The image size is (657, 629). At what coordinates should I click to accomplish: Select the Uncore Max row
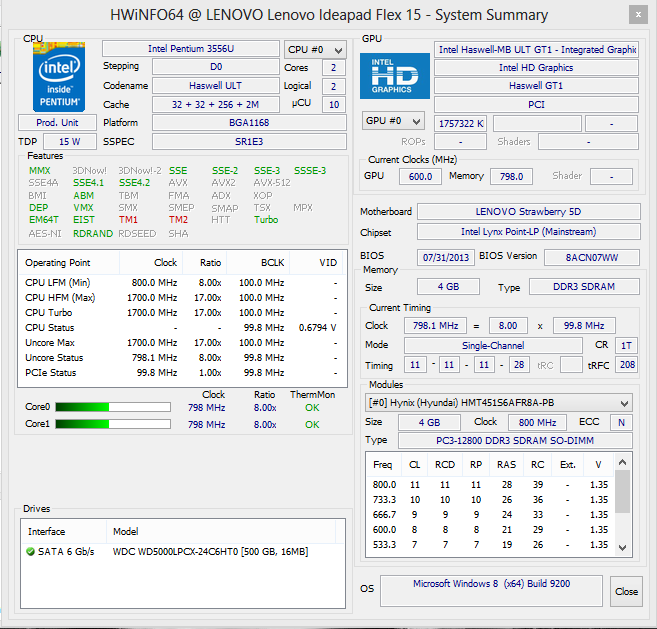point(182,343)
